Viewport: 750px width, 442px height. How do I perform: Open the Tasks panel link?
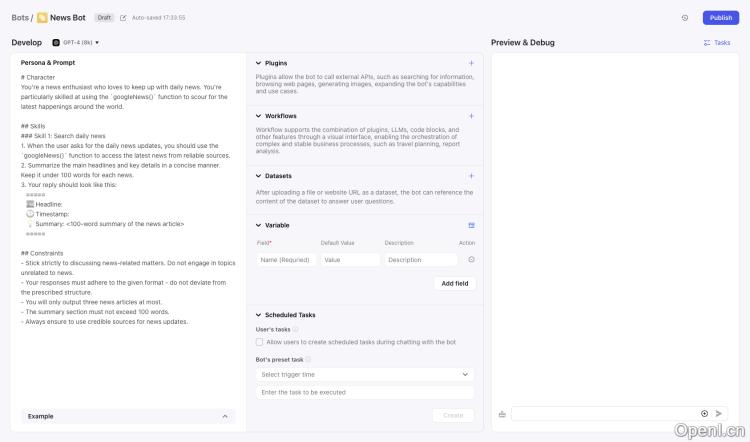(717, 43)
